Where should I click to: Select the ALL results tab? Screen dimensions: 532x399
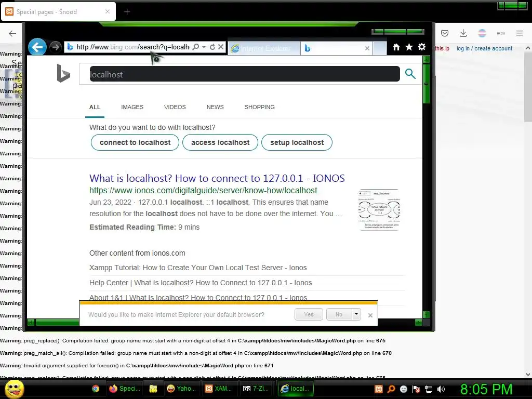click(x=95, y=107)
